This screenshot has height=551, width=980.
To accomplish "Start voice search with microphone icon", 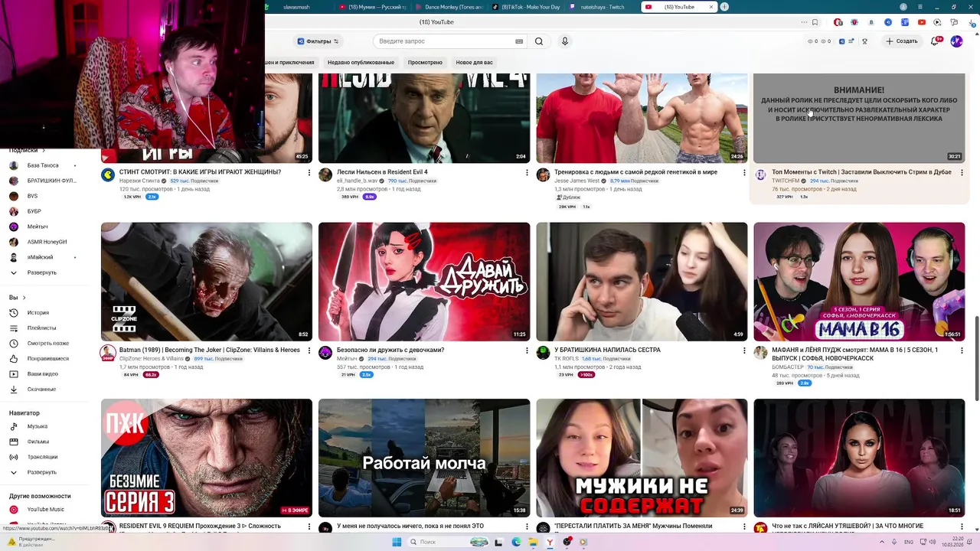I will pos(565,41).
